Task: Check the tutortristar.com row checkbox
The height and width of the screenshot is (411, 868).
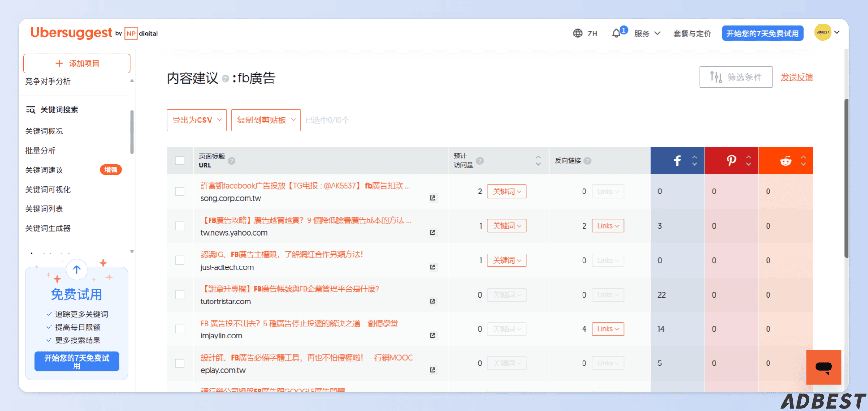Action: tap(180, 294)
